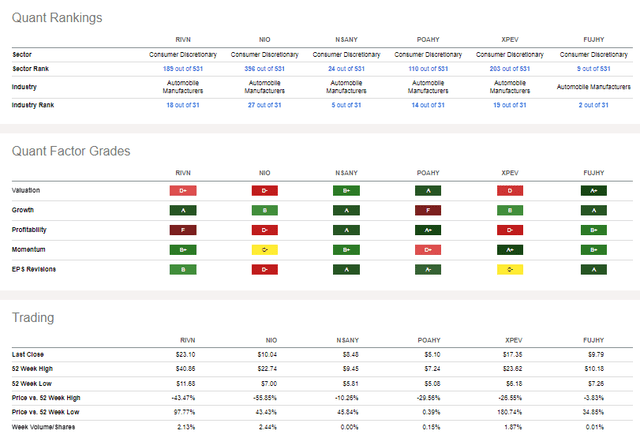
Task: Click the EPS Revisions row label
Action: (x=33, y=269)
